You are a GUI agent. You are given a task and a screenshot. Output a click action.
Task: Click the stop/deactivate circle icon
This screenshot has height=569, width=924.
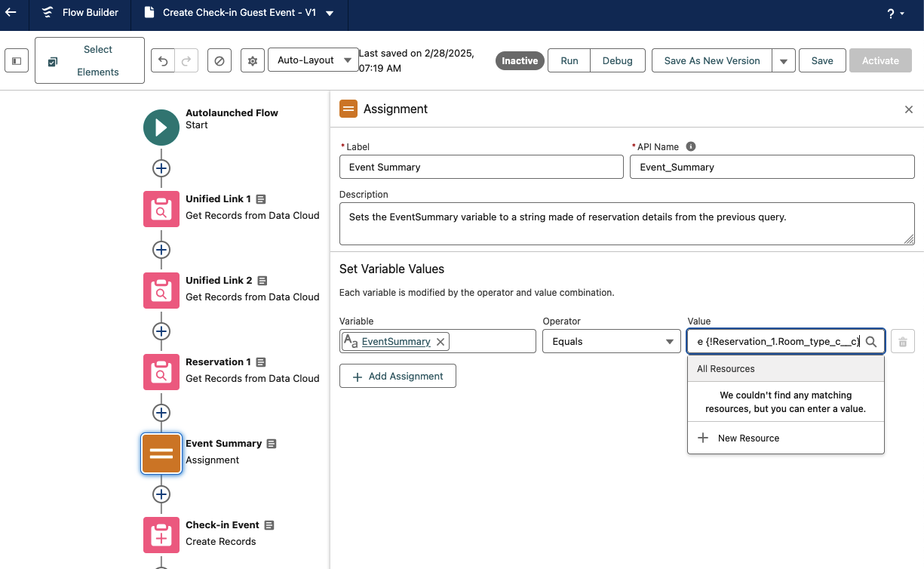(x=219, y=60)
